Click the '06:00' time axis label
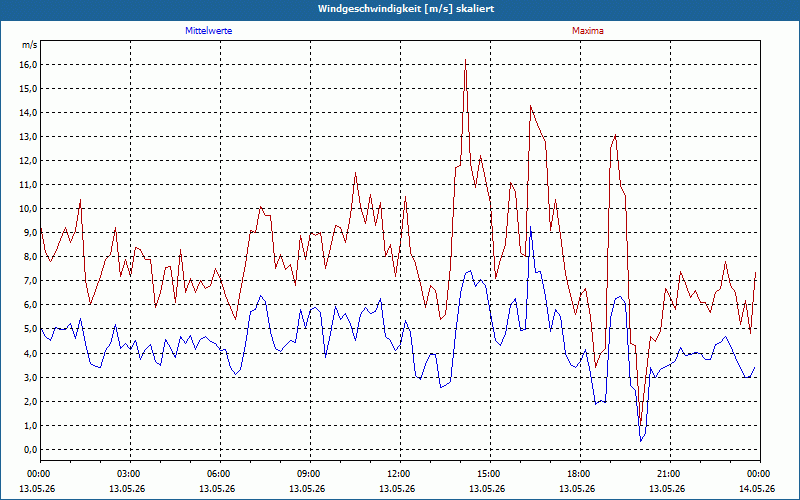This screenshot has height=500, width=800. point(220,474)
